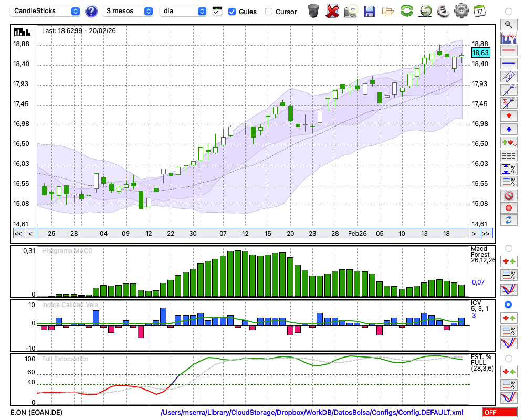This screenshot has width=525, height=420.
Task: Select the channel zigzag drawing tool
Action: click(509, 76)
